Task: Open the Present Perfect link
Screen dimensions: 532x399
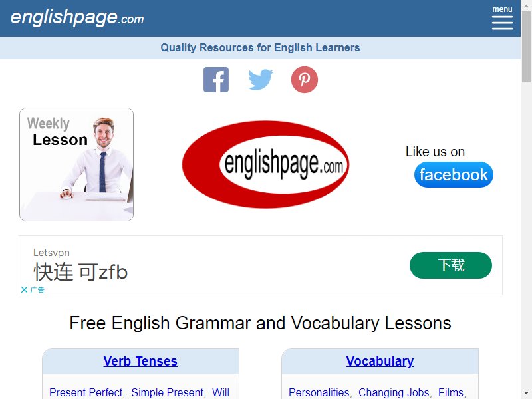Action: [86, 392]
